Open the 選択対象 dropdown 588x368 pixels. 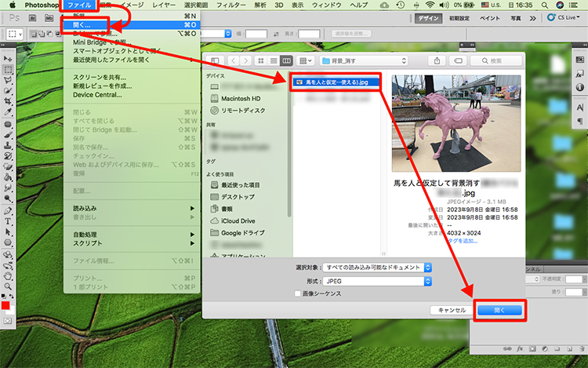(x=377, y=268)
